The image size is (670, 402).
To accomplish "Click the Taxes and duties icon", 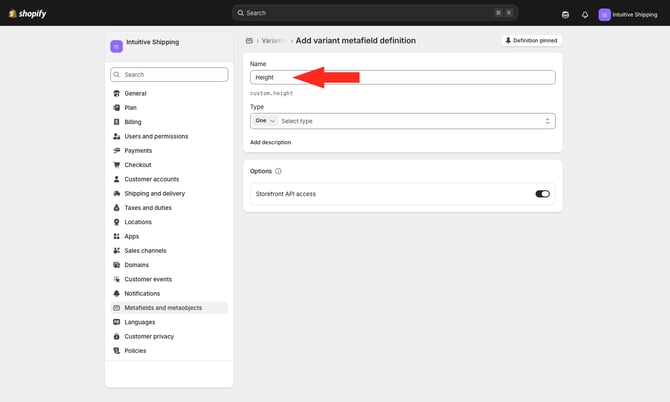I will (116, 208).
